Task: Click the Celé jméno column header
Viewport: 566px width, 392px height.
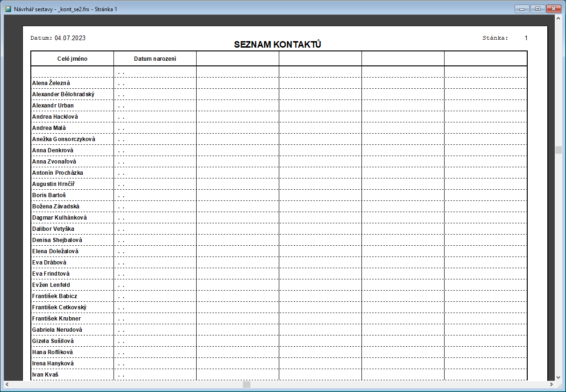Action: [72, 59]
